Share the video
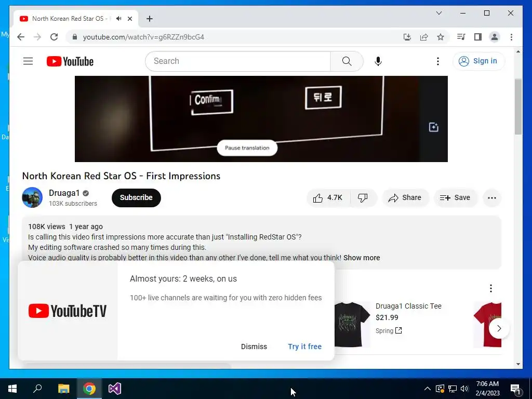 click(x=405, y=198)
